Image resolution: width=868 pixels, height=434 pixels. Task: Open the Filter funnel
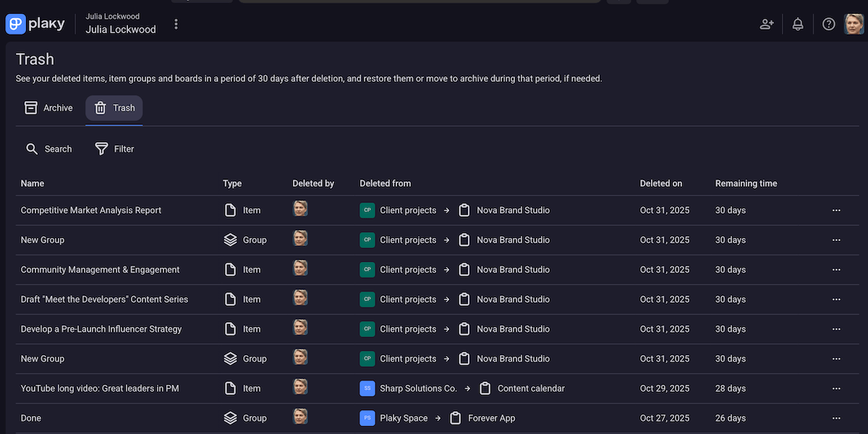pos(102,149)
